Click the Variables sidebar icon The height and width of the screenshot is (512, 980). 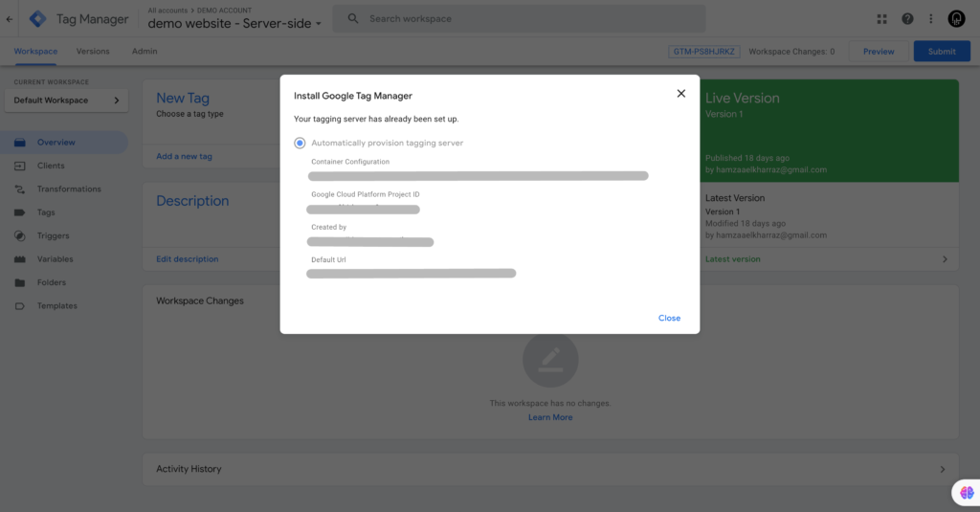(20, 258)
